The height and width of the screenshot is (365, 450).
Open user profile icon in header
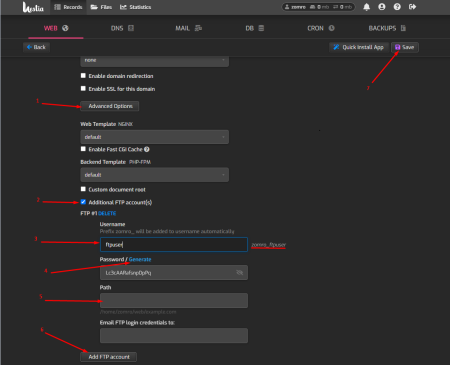[x=382, y=7]
